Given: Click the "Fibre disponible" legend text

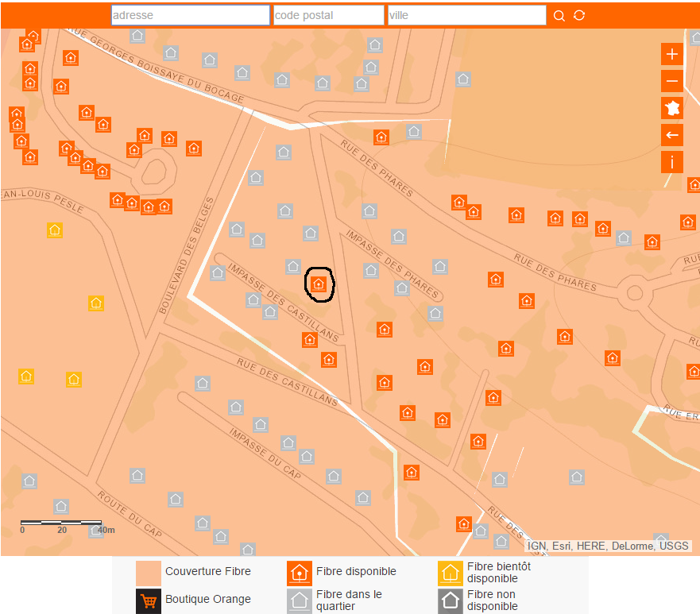Looking at the screenshot, I should click(x=356, y=571).
